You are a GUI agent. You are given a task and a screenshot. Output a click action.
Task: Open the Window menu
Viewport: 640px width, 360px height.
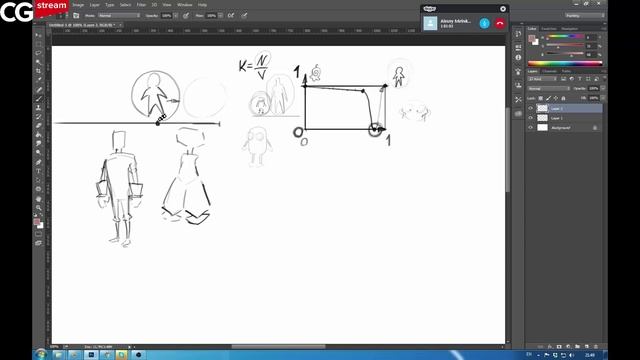184,5
